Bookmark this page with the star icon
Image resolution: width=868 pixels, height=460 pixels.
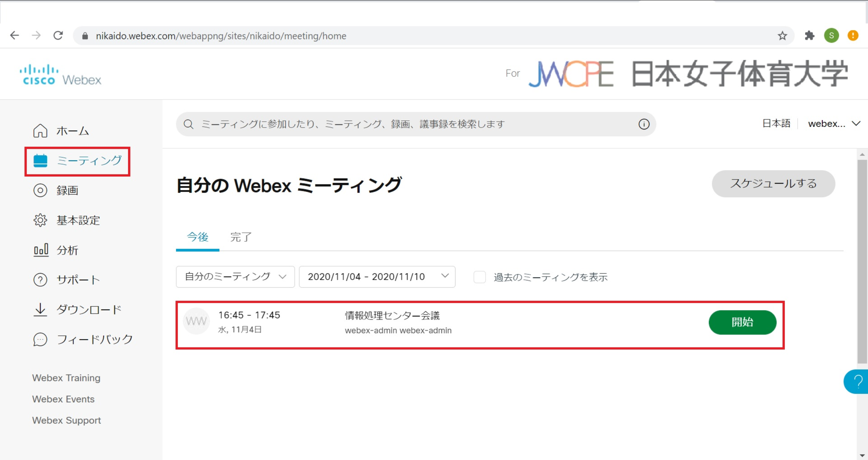click(x=782, y=36)
